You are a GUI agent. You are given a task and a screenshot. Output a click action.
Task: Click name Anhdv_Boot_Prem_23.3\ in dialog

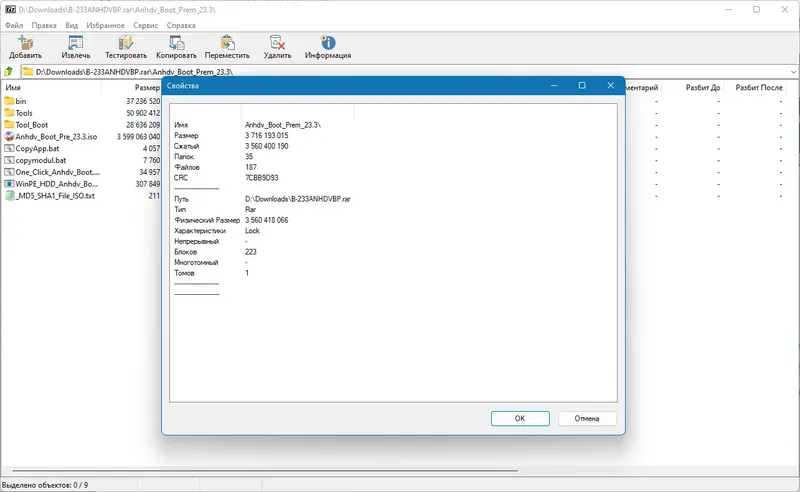click(x=283, y=125)
